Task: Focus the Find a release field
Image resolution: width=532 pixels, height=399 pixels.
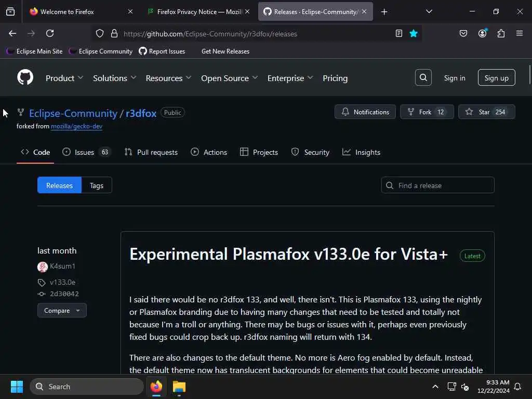Action: pyautogui.click(x=437, y=185)
